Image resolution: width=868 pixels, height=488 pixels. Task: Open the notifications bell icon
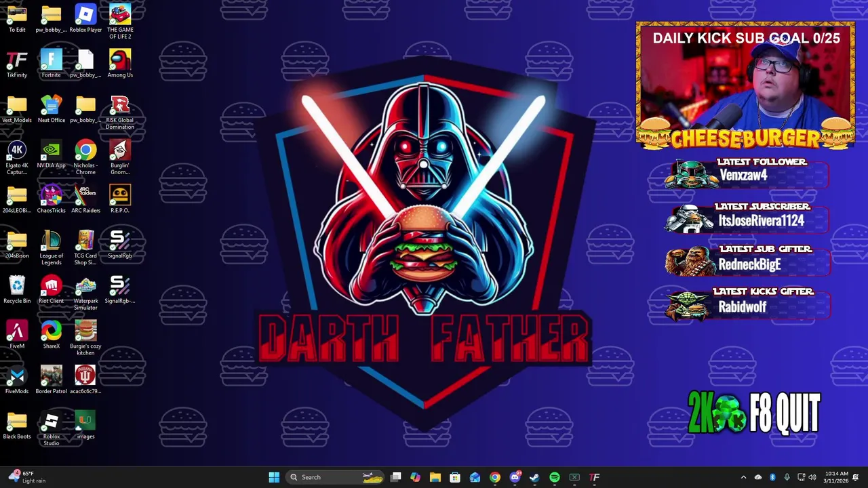(856, 477)
